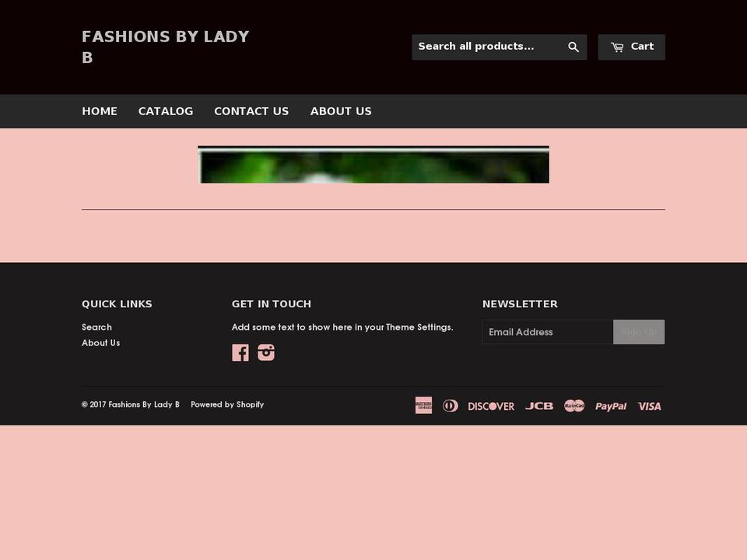
Task: Open the Instagram icon link
Action: click(266, 353)
